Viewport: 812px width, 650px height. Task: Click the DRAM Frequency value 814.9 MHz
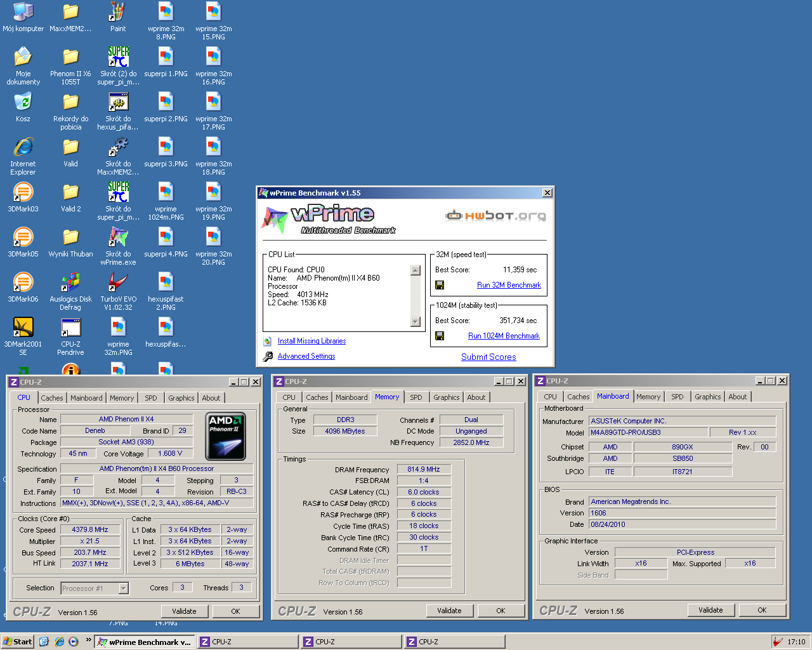(x=424, y=469)
